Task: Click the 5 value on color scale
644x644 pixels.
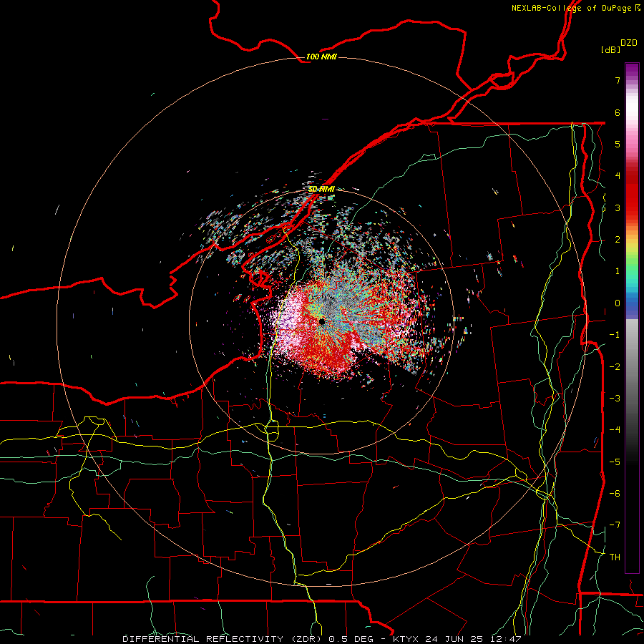Action: 618,144
